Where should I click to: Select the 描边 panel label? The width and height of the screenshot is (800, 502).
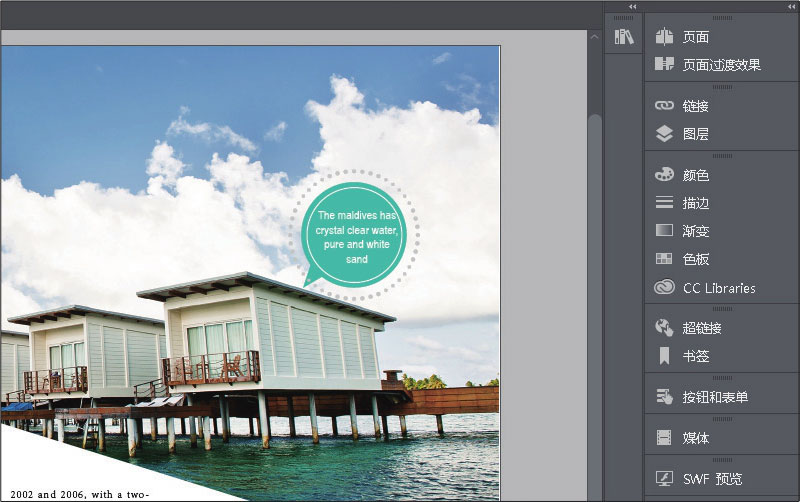[x=695, y=203]
